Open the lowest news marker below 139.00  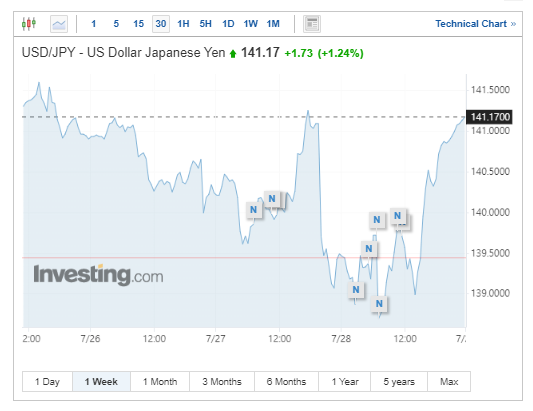379,304
